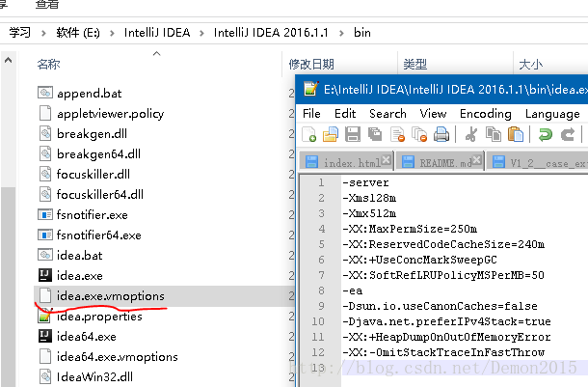Switch to the README.md tab
This screenshot has height=387, width=588.
(x=439, y=162)
